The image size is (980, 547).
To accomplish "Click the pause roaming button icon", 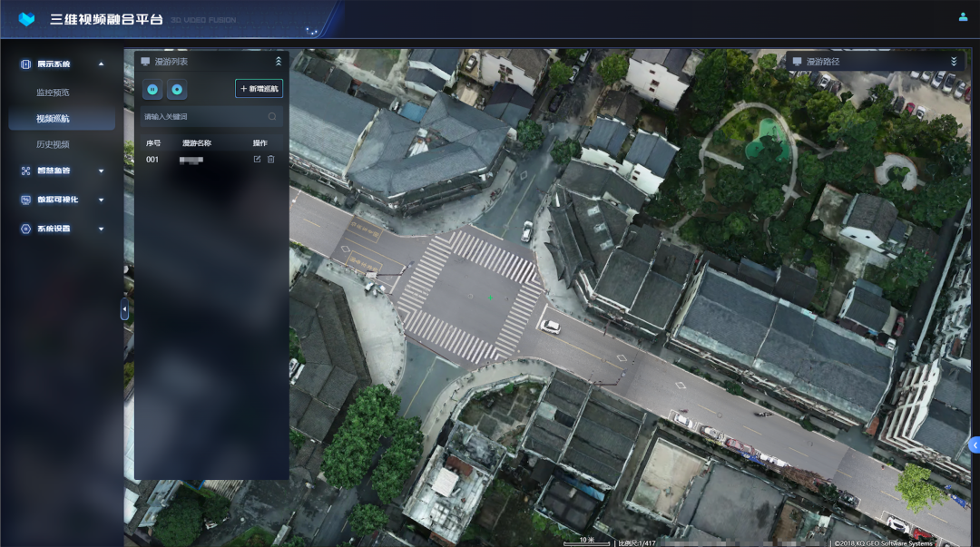I will 152,89.
